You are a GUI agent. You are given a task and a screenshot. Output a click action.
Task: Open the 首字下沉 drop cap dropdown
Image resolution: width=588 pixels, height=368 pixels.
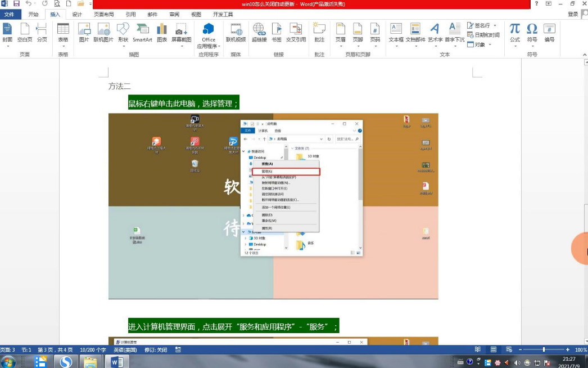pyautogui.click(x=455, y=34)
